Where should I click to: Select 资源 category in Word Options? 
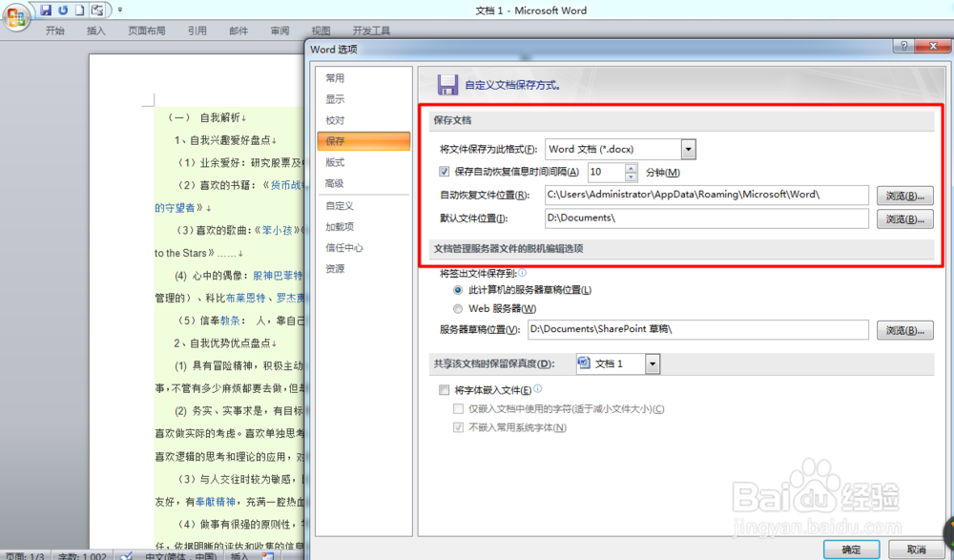(x=363, y=268)
